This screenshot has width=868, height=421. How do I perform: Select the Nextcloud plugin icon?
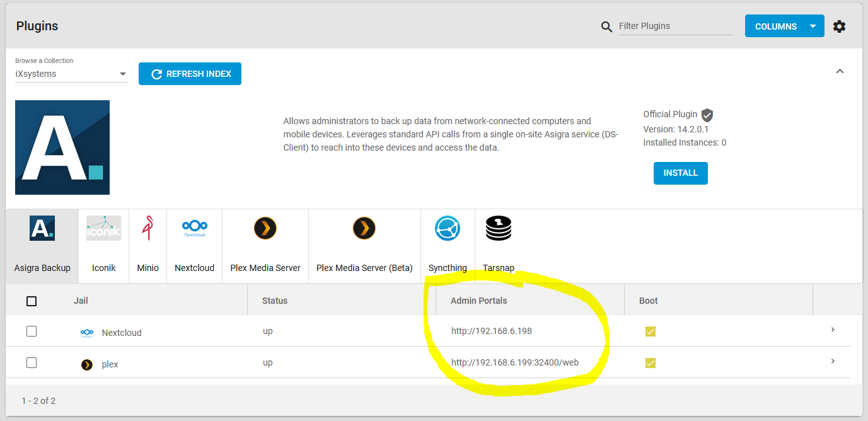pyautogui.click(x=194, y=228)
